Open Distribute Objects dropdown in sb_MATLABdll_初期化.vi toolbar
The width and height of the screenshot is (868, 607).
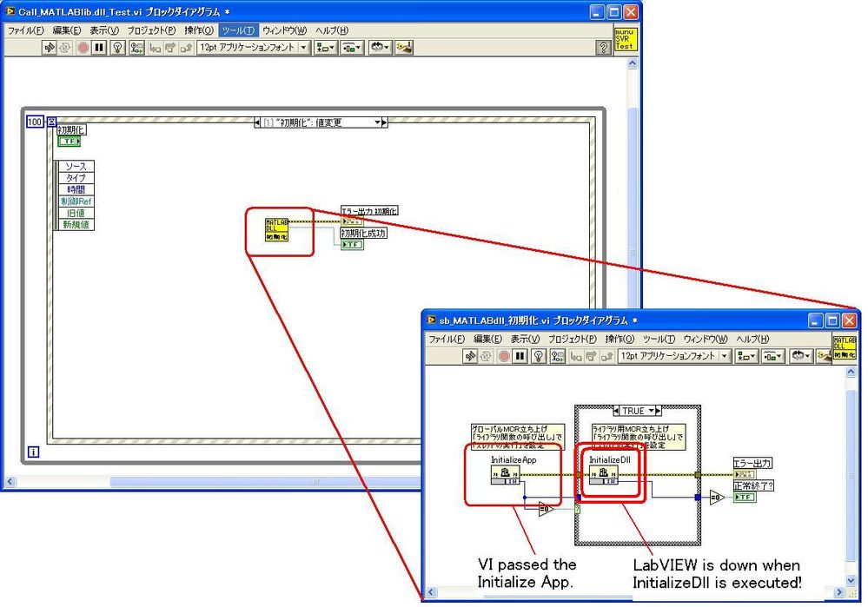pos(772,357)
